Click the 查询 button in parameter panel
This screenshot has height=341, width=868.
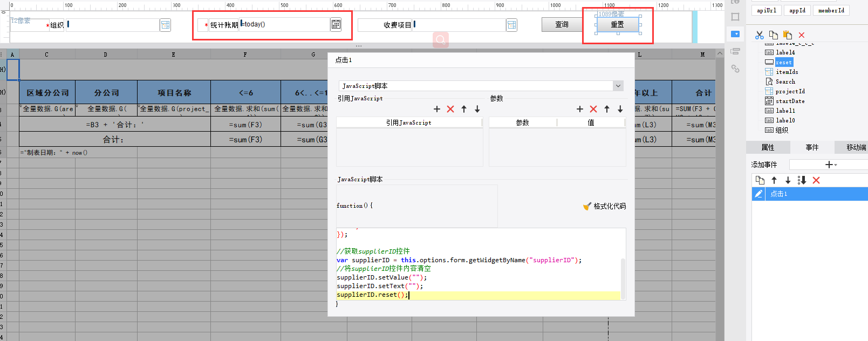pos(562,24)
